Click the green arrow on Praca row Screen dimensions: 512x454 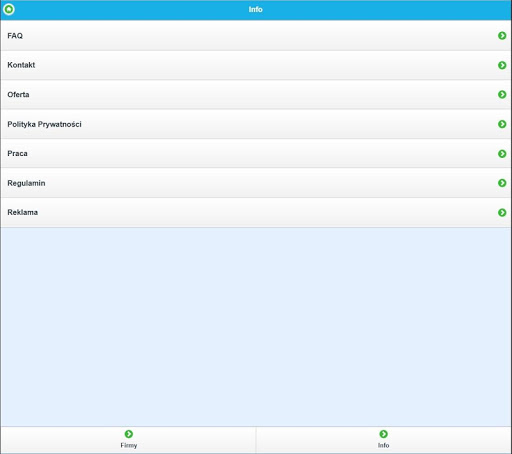tap(502, 153)
